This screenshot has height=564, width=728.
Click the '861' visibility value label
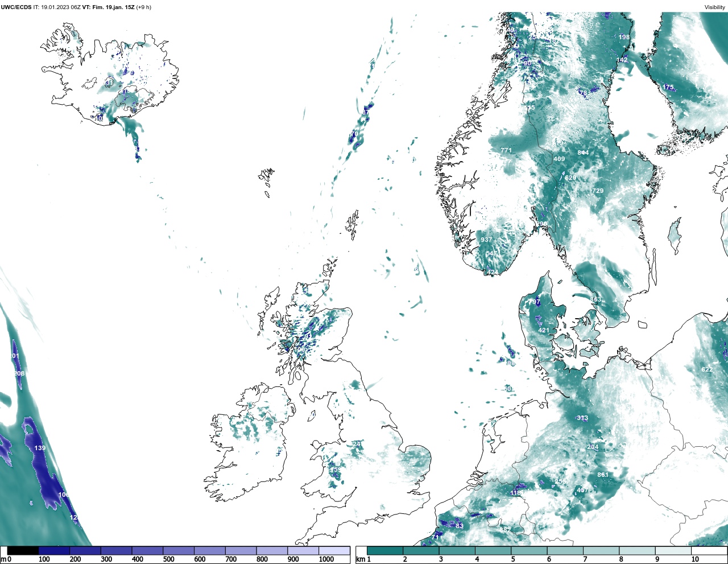603,475
